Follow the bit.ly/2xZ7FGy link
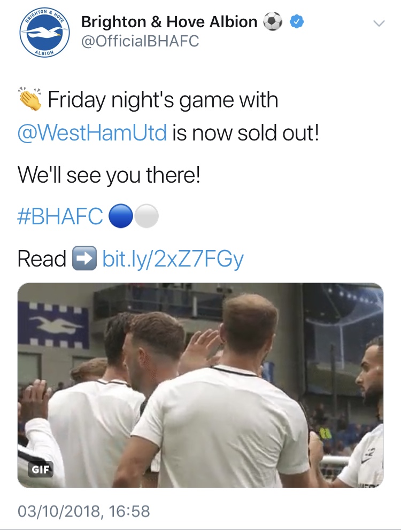This screenshot has height=532, width=401. pos(173,259)
